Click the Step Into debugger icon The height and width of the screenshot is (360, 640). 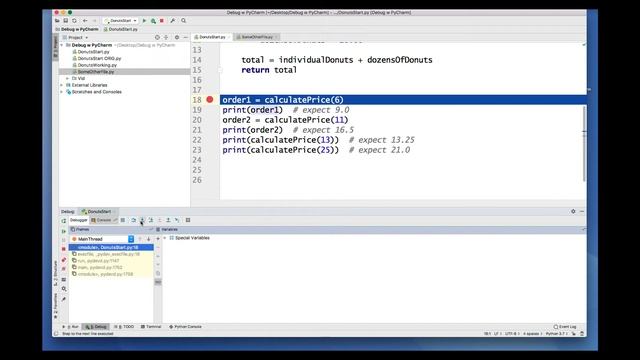(x=142, y=220)
